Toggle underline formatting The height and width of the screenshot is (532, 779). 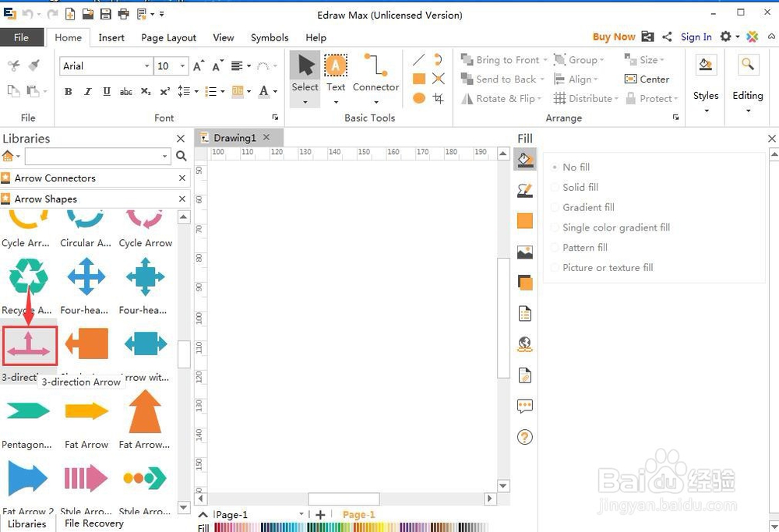click(x=106, y=91)
